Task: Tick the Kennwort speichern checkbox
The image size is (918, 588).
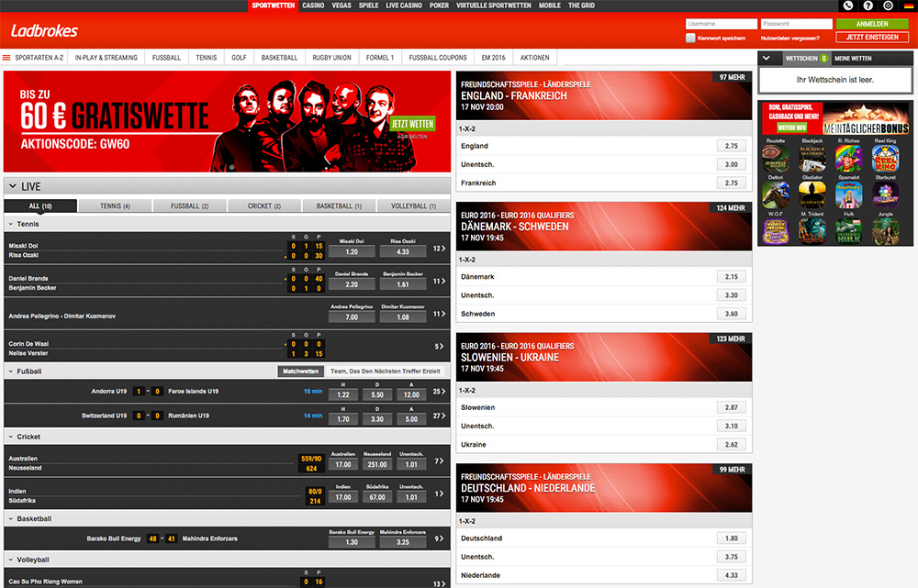Action: point(690,38)
